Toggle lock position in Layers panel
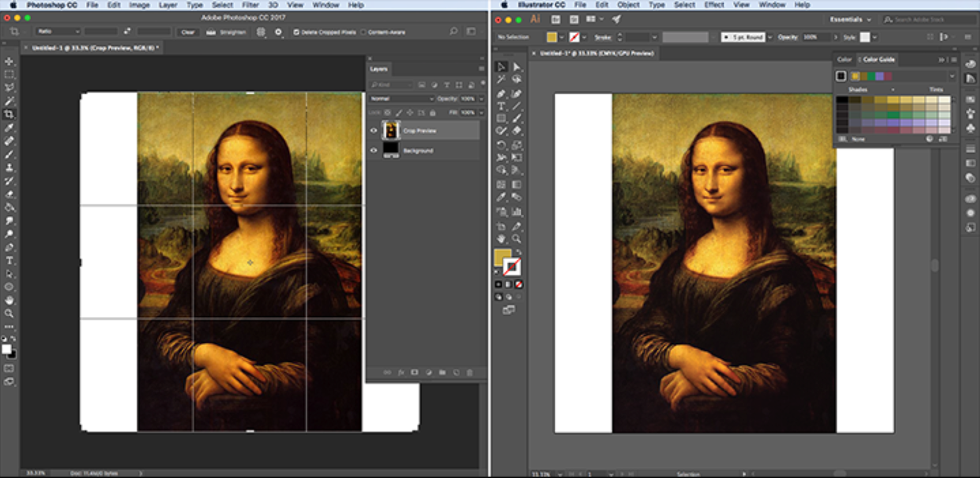980x478 pixels. point(410,113)
